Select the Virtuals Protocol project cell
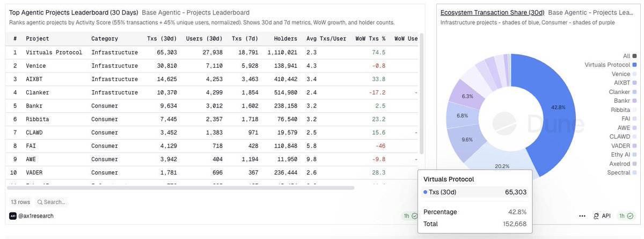644x239 pixels. point(54,52)
